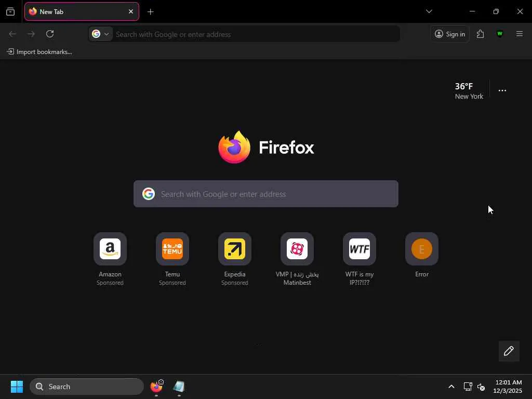Import bookmarks from the bookmarks toolbar
The height and width of the screenshot is (399, 532).
tap(39, 52)
